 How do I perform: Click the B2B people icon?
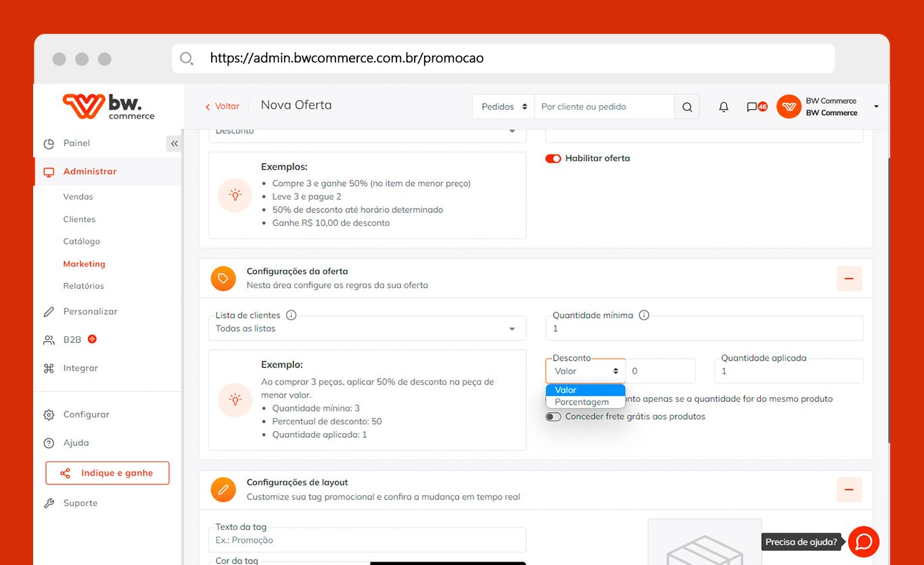click(x=49, y=340)
